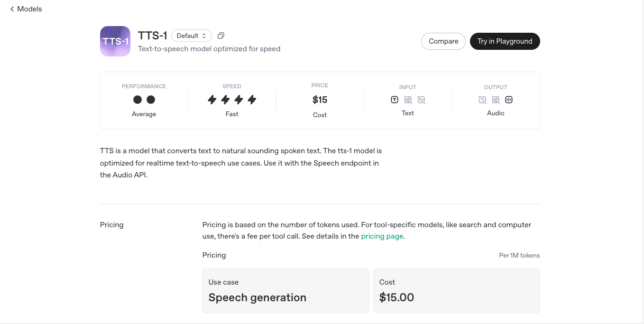Click the $15.00 cost card
Image resolution: width=644 pixels, height=324 pixels.
click(456, 291)
